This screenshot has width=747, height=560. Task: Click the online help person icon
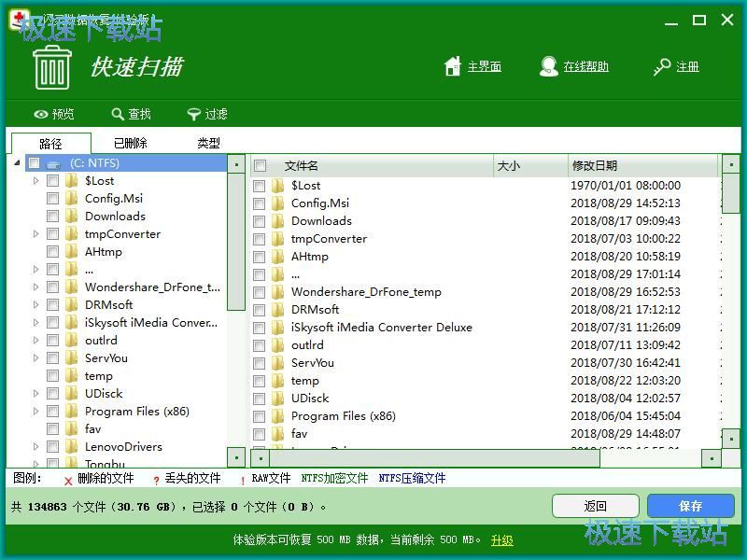[x=549, y=66]
